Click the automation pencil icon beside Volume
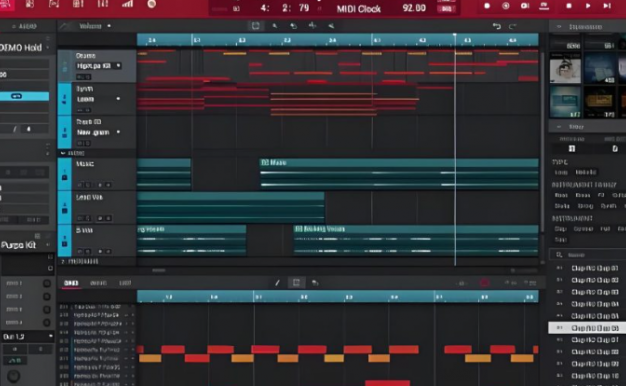Screen dimensions: 626x386 point(64,26)
